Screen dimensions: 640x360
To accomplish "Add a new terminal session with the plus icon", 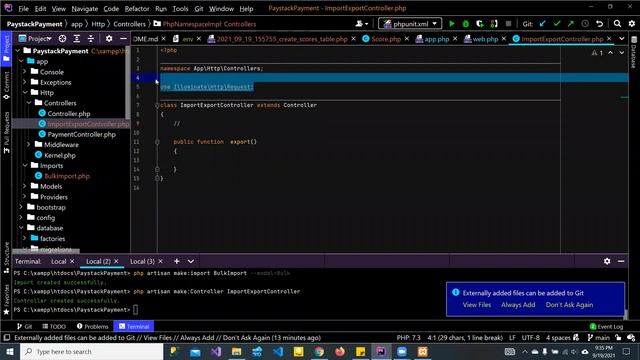I will [x=176, y=261].
